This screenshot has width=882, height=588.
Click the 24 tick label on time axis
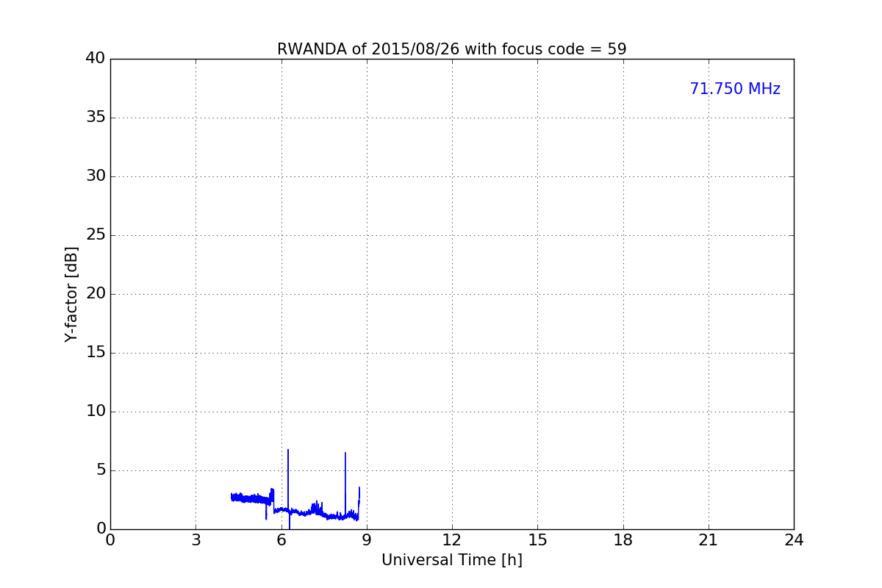(794, 540)
